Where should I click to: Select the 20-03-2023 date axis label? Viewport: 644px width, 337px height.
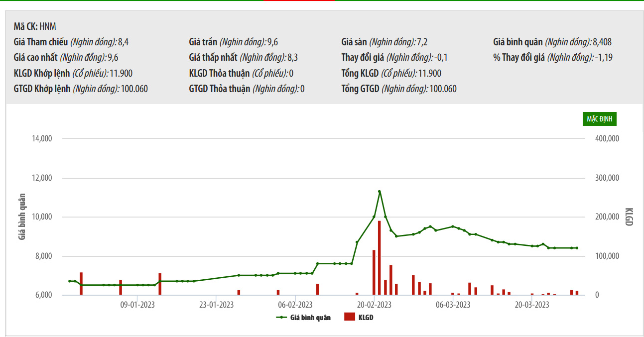532,305
